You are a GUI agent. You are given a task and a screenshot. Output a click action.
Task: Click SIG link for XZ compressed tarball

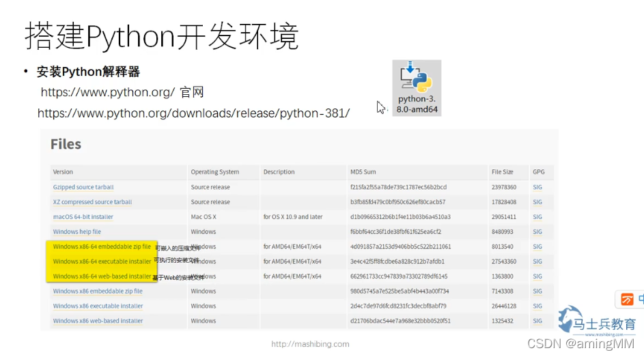pos(537,202)
